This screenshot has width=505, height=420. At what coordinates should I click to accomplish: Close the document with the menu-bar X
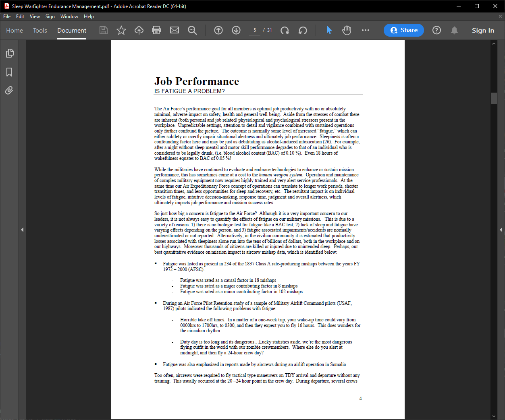point(500,17)
